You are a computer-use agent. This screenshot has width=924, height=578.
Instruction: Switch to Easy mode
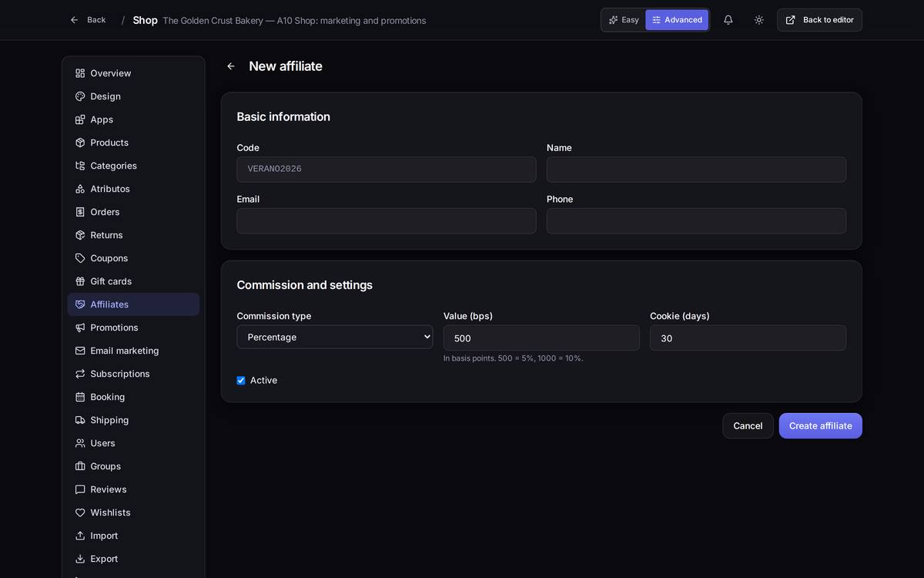click(x=624, y=20)
